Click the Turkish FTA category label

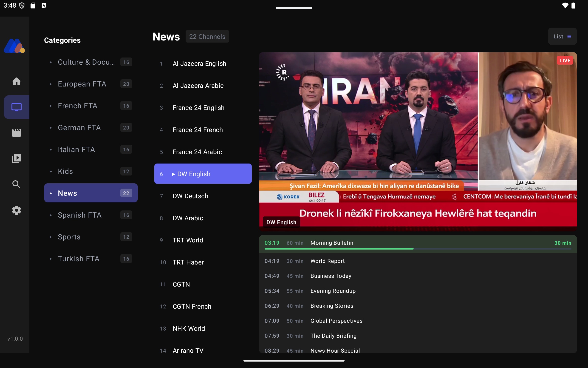[x=79, y=259]
